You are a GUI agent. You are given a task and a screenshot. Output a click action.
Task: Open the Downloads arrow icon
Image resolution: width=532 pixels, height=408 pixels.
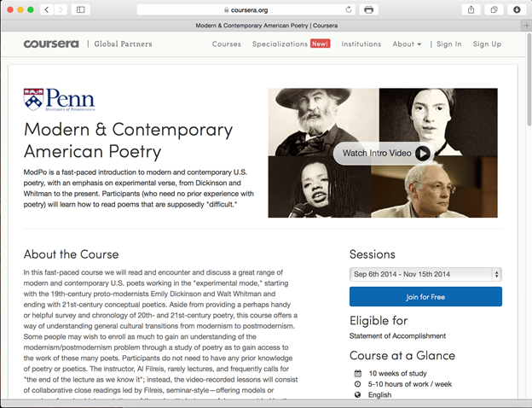pyautogui.click(x=517, y=9)
